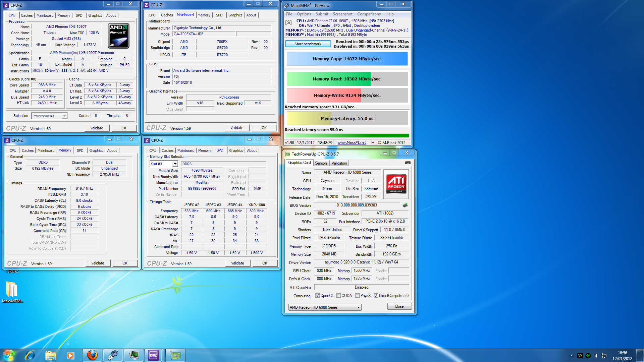644x362 pixels.
Task: Take GPU-Z screenshot with camera icon
Action: [408, 163]
